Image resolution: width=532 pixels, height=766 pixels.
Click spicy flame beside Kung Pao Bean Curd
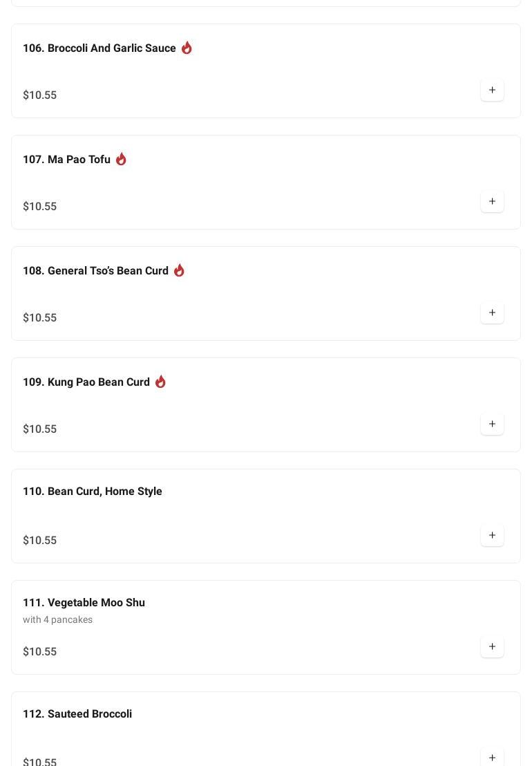pyautogui.click(x=160, y=382)
